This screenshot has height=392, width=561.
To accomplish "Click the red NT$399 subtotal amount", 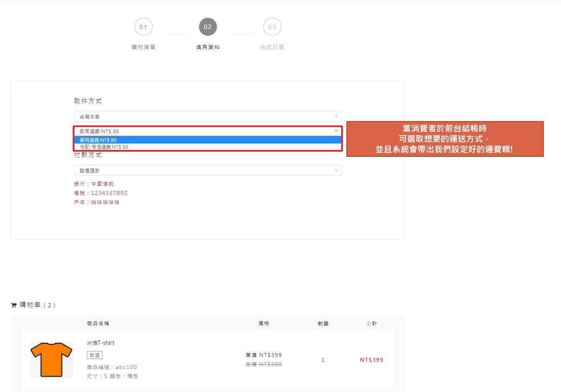I will [x=371, y=360].
